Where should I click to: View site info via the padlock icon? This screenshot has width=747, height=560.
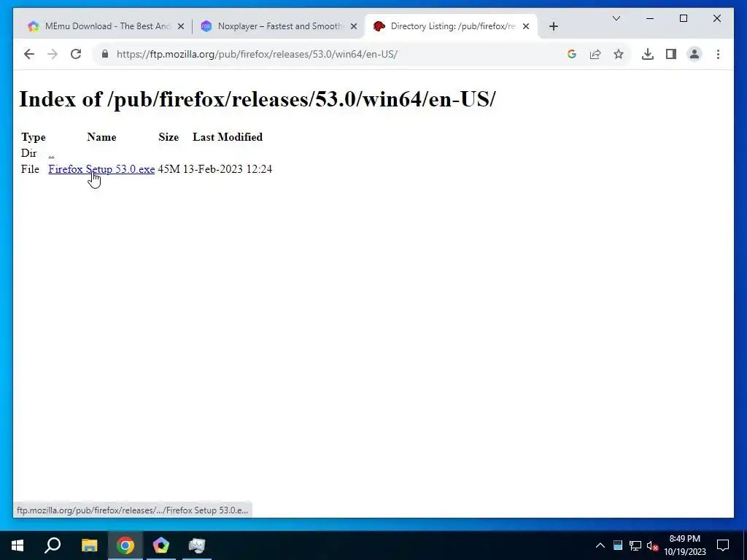pyautogui.click(x=105, y=54)
